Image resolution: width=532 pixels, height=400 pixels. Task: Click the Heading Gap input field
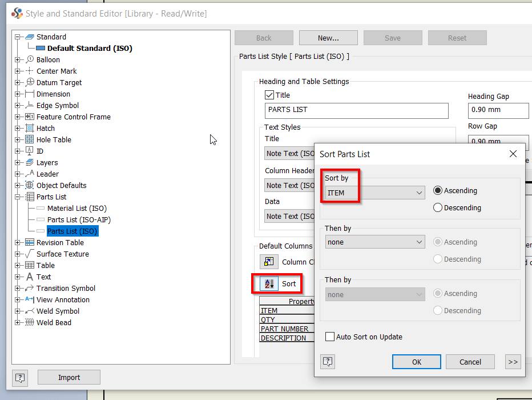pyautogui.click(x=498, y=110)
